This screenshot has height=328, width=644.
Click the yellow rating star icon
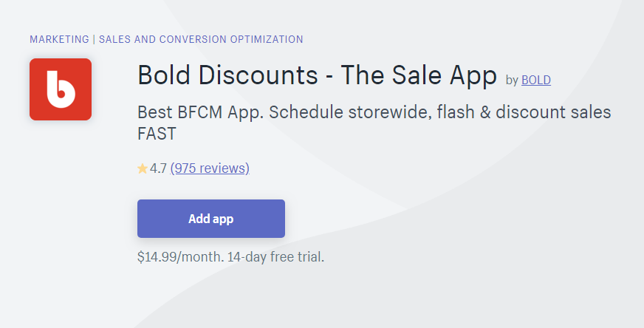(x=143, y=168)
